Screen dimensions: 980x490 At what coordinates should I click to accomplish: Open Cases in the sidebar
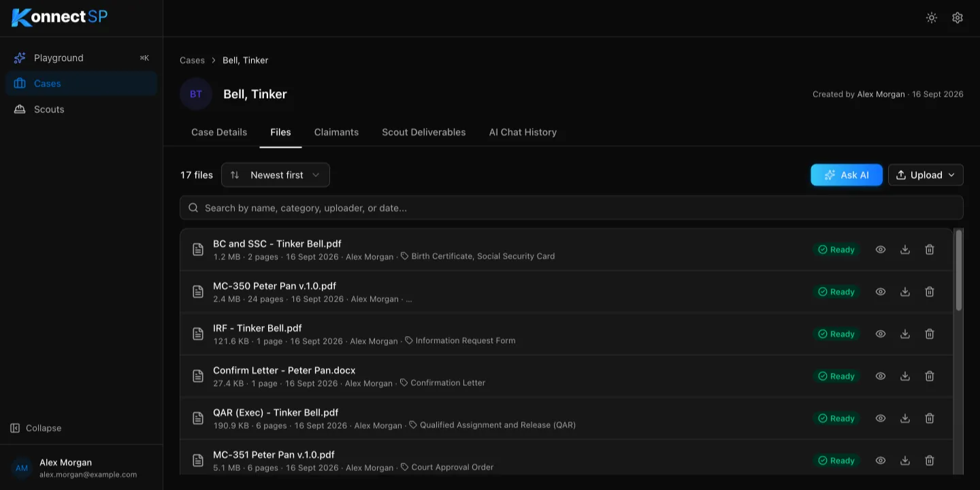(81, 84)
